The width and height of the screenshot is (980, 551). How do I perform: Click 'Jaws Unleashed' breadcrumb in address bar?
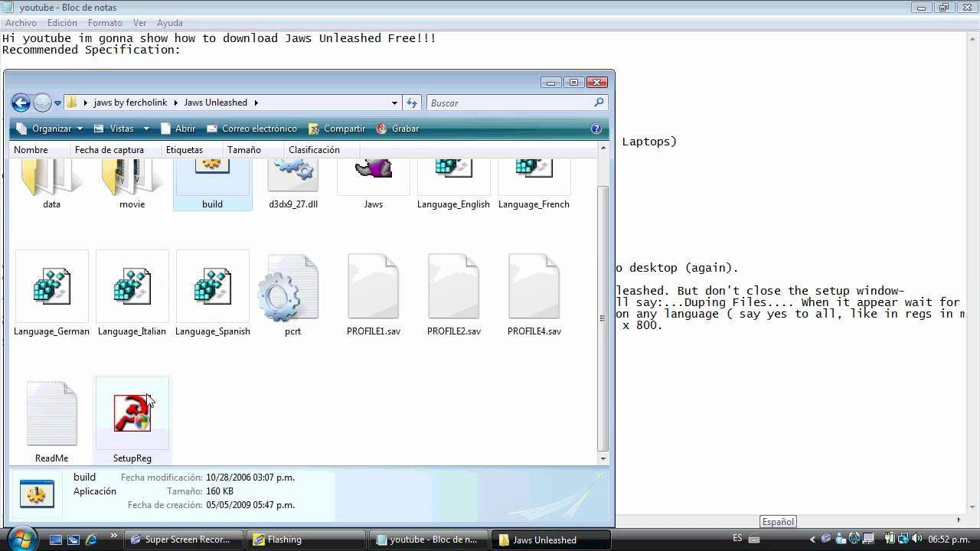pyautogui.click(x=215, y=103)
